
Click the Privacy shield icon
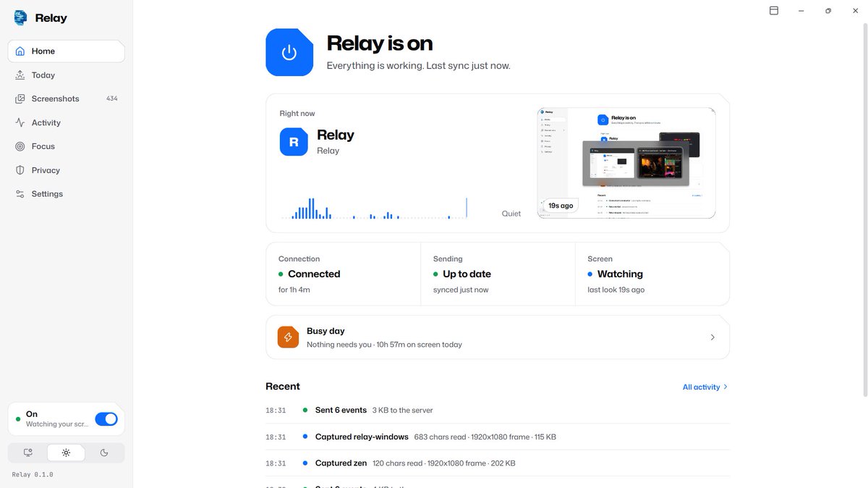[x=20, y=170]
